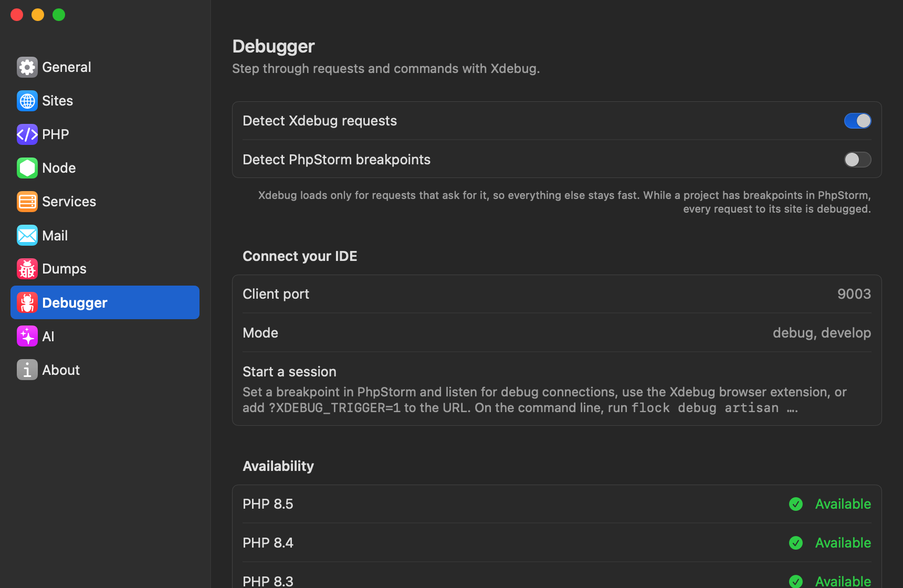Click the green Node hexagon icon
Viewport: 903px width, 588px height.
[x=27, y=168]
